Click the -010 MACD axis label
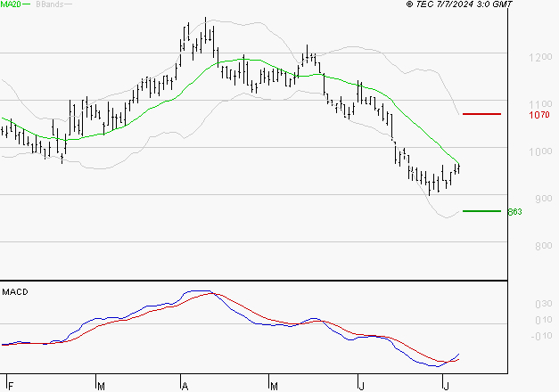Viewport: 559px width, 392px height. [541, 336]
